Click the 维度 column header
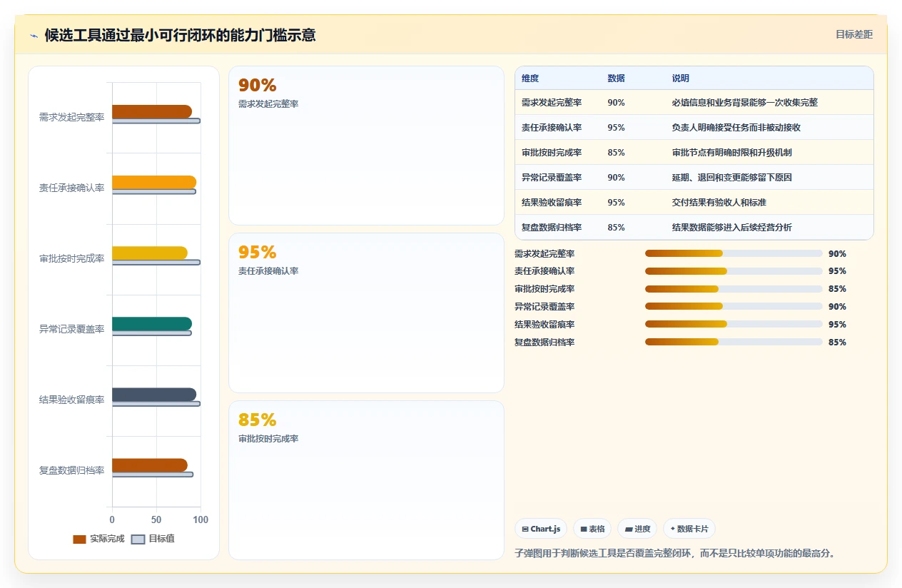 tap(530, 78)
